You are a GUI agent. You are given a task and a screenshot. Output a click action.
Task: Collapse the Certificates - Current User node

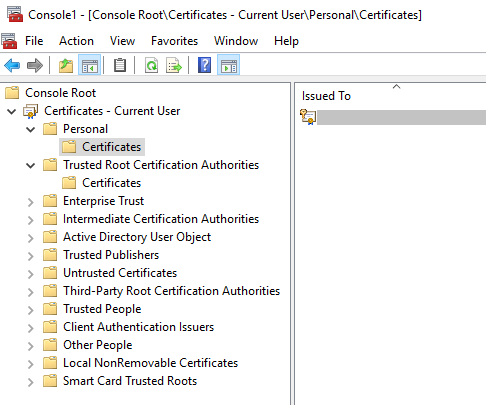[x=12, y=111]
